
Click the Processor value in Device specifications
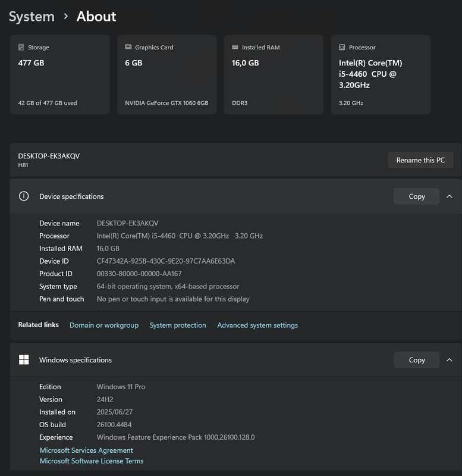click(180, 236)
